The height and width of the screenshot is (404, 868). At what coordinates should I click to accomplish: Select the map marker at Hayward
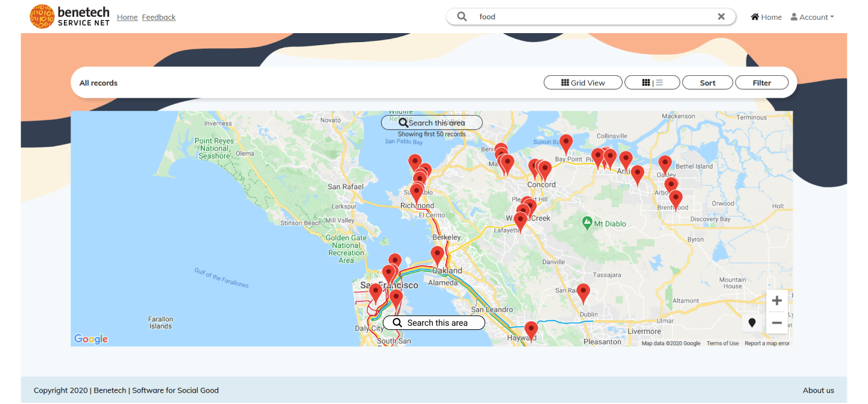click(531, 332)
